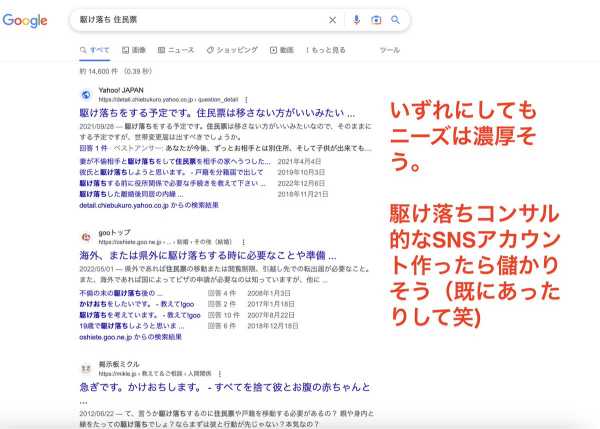Open detail.chiebukuro.yahoo.co.jp からの検索結果 link
This screenshot has height=429, width=600.
coord(149,205)
